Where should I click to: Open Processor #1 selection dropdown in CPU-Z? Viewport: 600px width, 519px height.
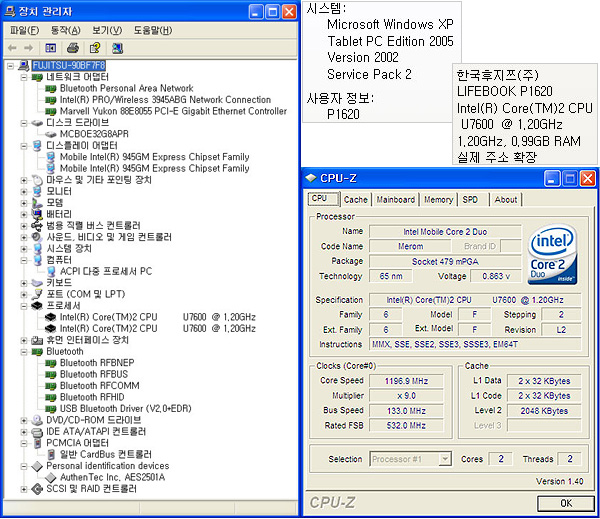pyautogui.click(x=445, y=459)
